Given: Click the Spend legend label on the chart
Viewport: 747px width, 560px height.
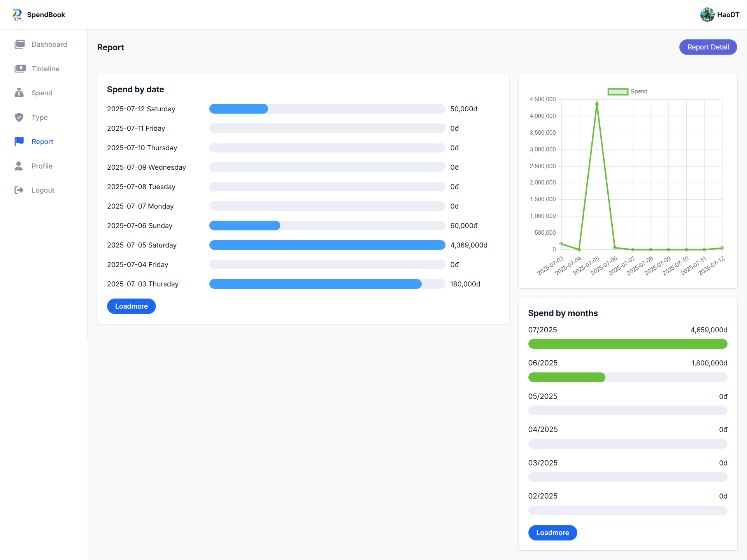Looking at the screenshot, I should tap(640, 91).
